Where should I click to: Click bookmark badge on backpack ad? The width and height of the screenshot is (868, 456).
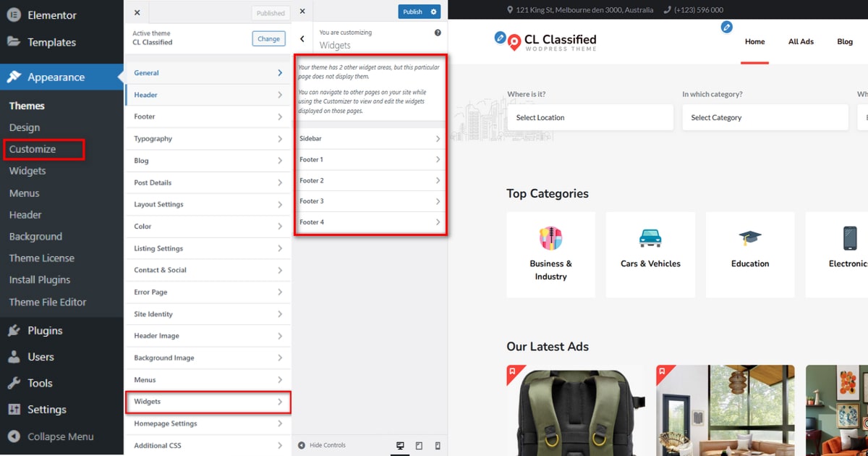point(513,371)
